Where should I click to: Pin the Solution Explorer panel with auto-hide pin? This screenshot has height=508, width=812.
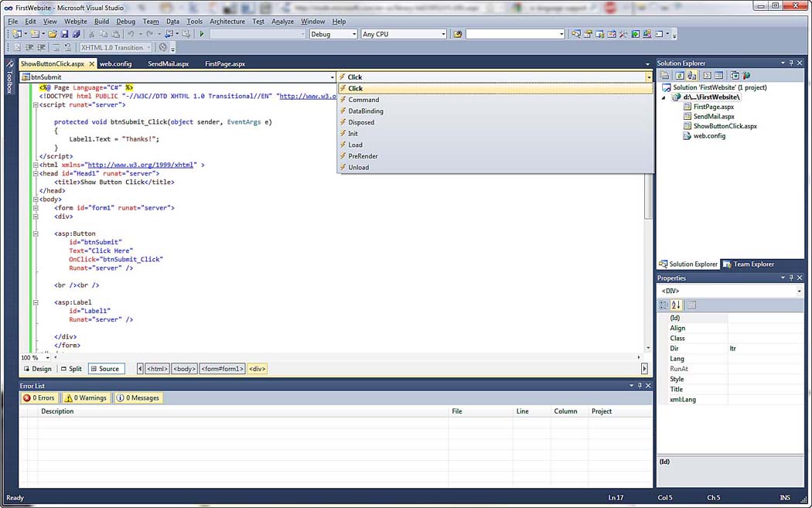(791, 63)
